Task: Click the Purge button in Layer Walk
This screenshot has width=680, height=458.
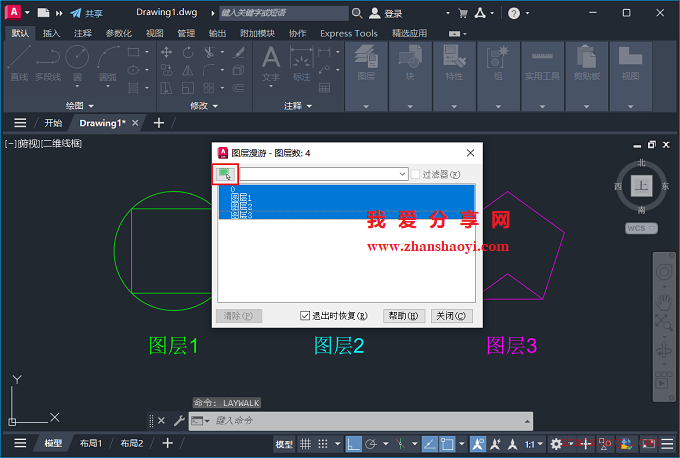Action: (x=239, y=316)
